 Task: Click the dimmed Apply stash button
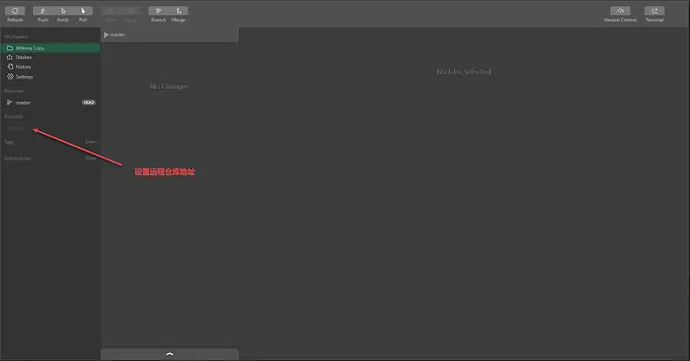click(130, 11)
